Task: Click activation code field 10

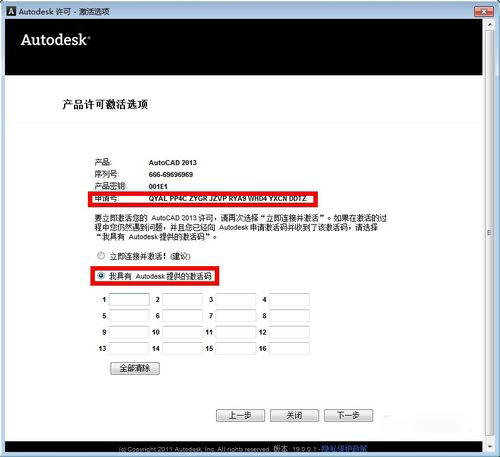Action: point(182,332)
